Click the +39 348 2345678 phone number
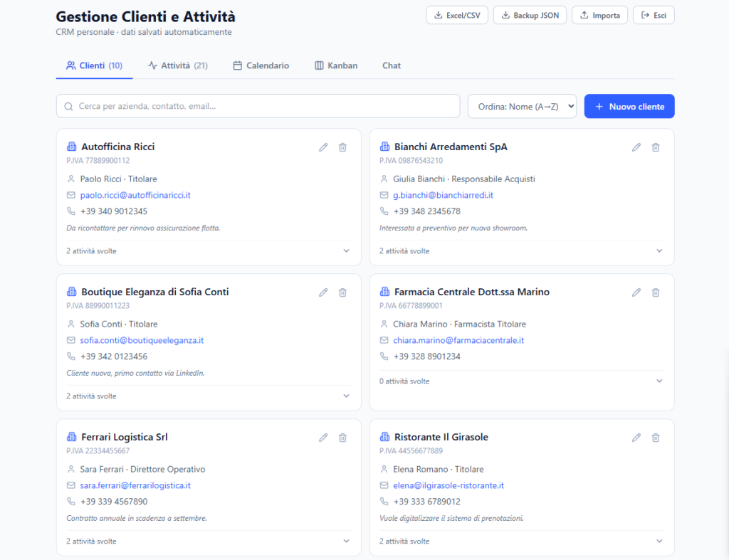 pyautogui.click(x=427, y=211)
